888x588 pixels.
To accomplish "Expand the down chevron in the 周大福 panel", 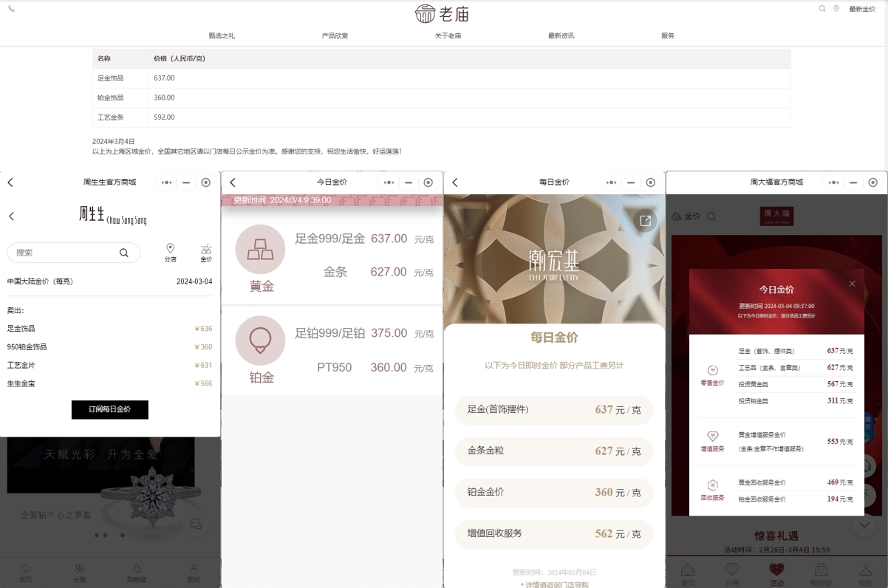I will click(x=864, y=525).
